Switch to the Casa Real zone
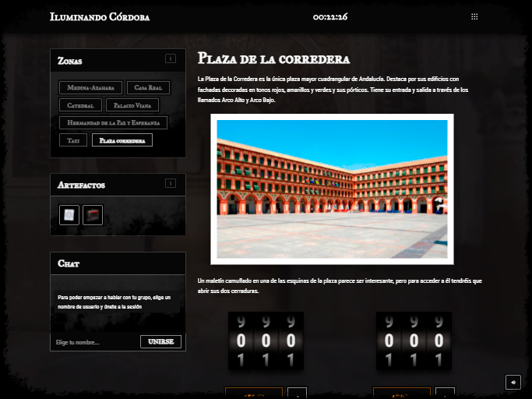 148,88
